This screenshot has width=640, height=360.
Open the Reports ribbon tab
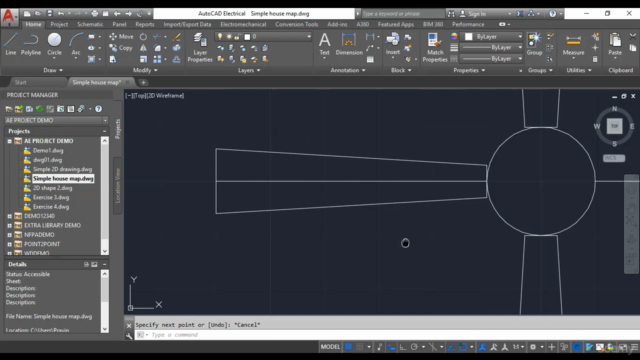tap(145, 24)
